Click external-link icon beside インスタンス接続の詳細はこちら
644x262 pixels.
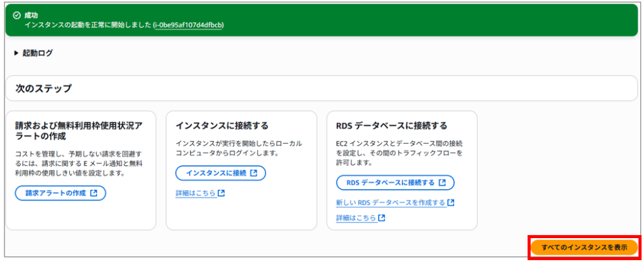[221, 193]
